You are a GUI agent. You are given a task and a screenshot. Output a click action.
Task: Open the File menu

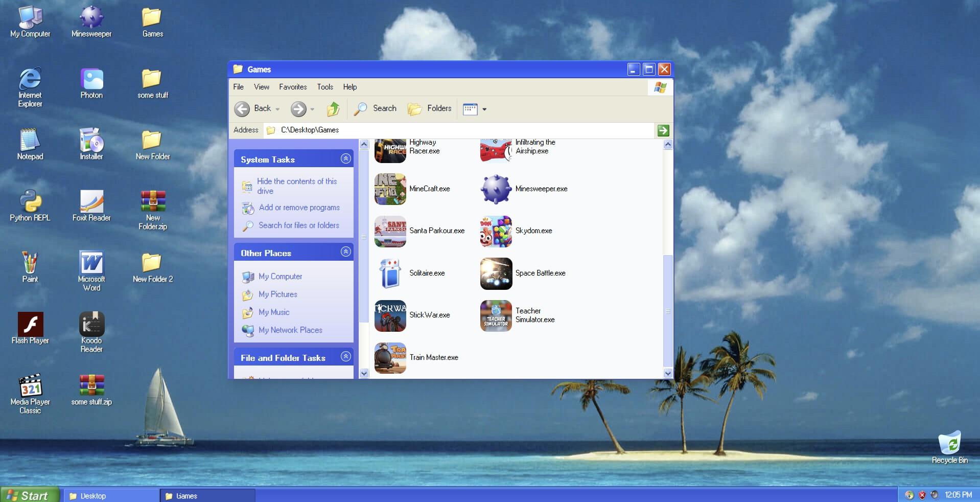[x=239, y=87]
